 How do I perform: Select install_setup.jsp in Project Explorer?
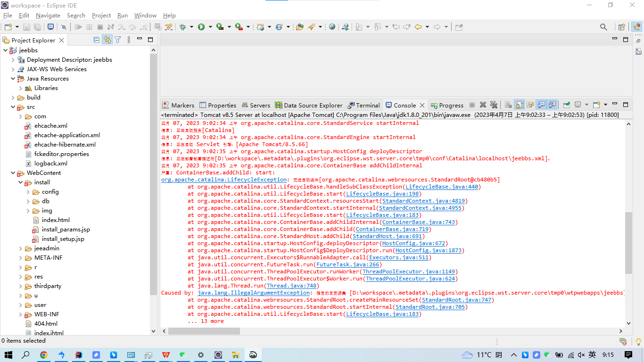point(63,239)
